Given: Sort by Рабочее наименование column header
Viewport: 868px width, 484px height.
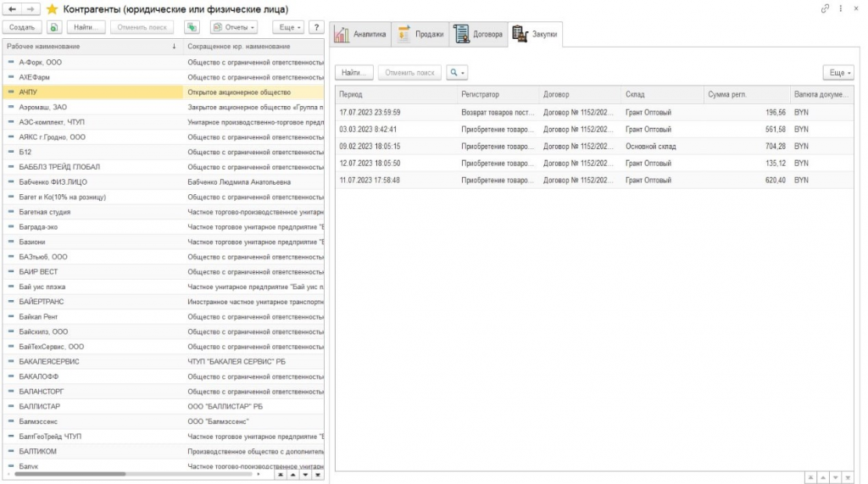Looking at the screenshot, I should 92,46.
